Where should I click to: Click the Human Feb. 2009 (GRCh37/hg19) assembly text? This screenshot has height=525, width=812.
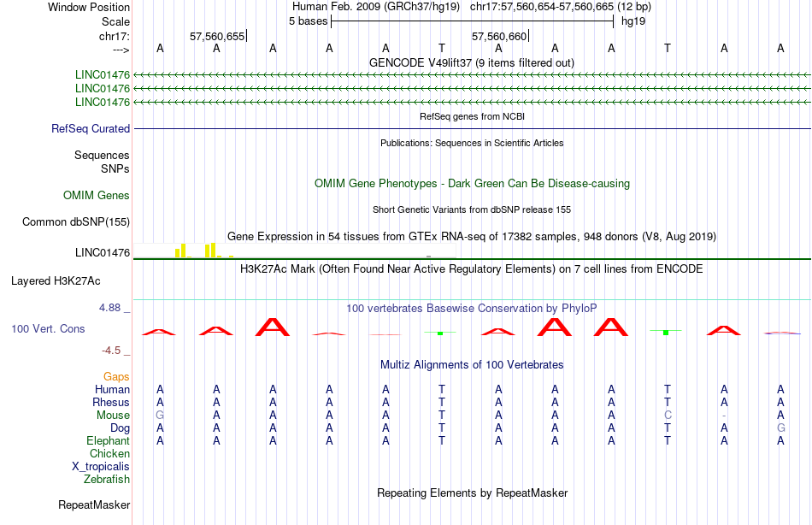[376, 7]
